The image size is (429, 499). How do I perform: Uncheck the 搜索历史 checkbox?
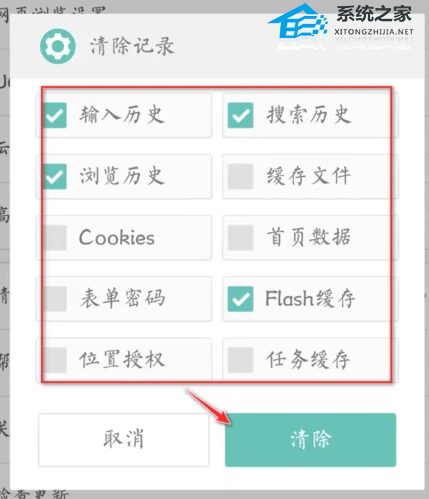(240, 115)
